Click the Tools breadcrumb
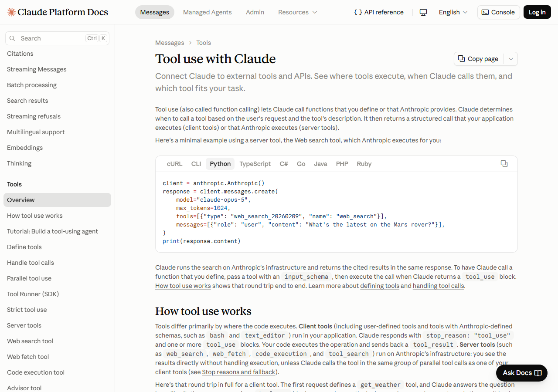This screenshot has width=558, height=392. pyautogui.click(x=204, y=43)
